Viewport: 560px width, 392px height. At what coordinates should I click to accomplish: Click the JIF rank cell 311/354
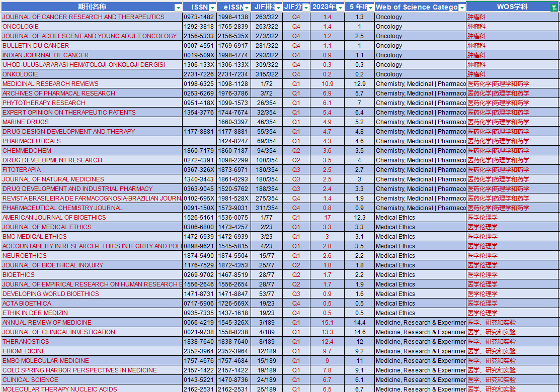[267, 208]
